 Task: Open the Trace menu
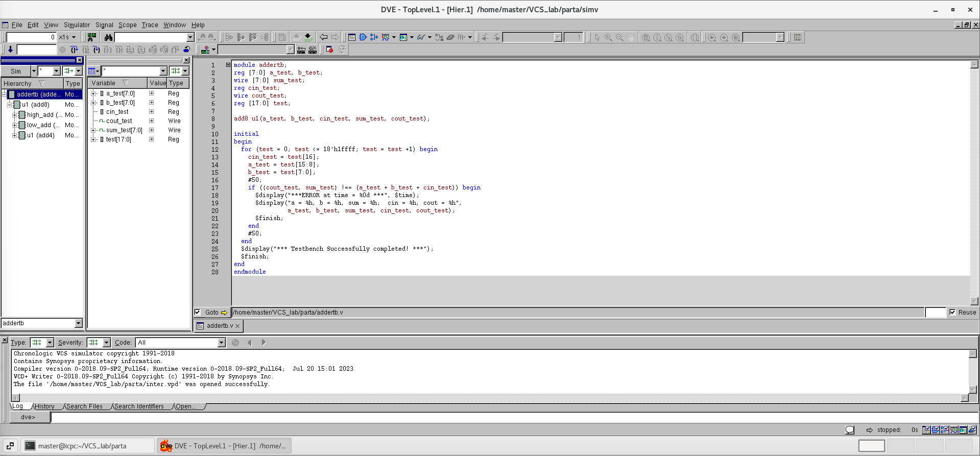[x=150, y=25]
